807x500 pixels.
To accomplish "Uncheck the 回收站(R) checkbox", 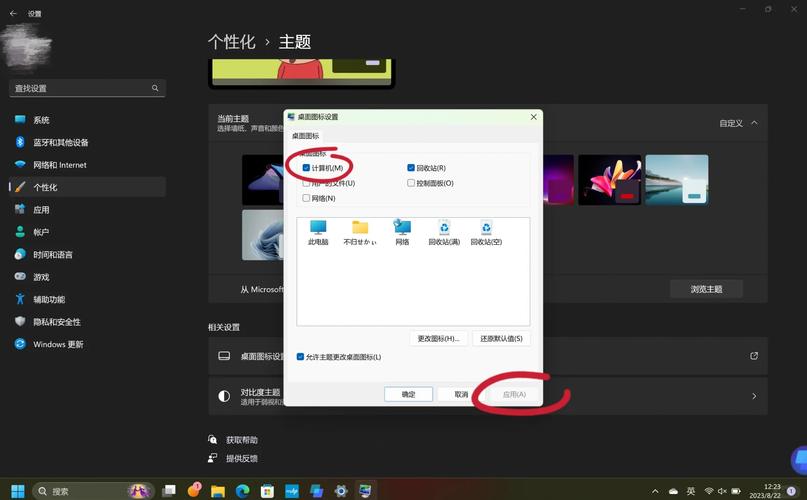I will 411,168.
